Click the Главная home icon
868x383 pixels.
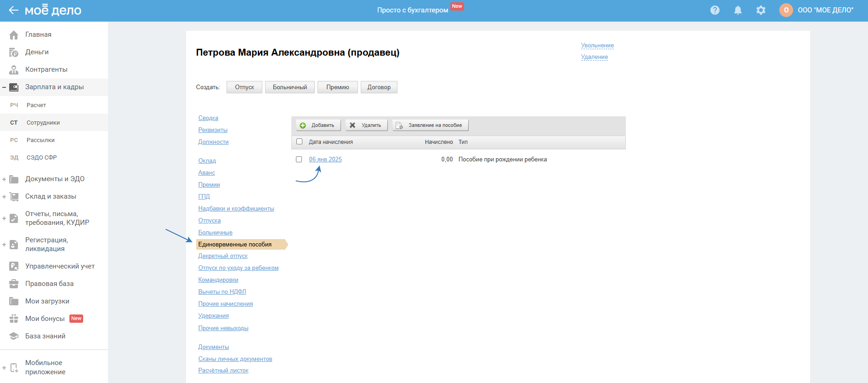point(14,34)
